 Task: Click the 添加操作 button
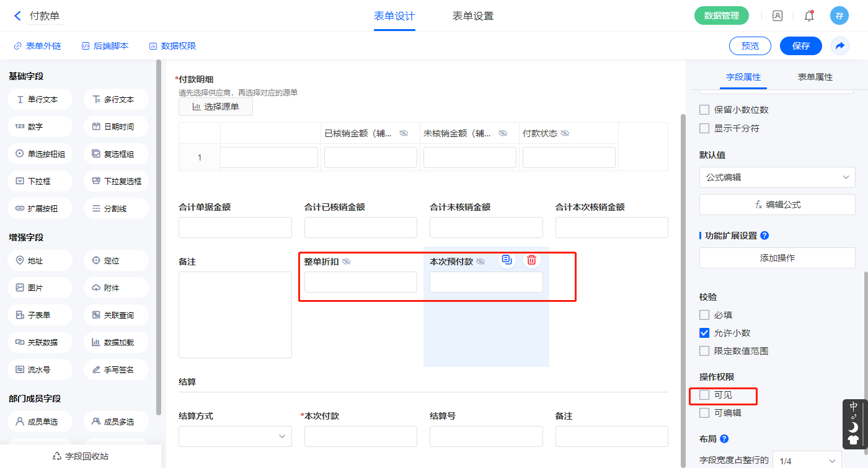coord(777,258)
